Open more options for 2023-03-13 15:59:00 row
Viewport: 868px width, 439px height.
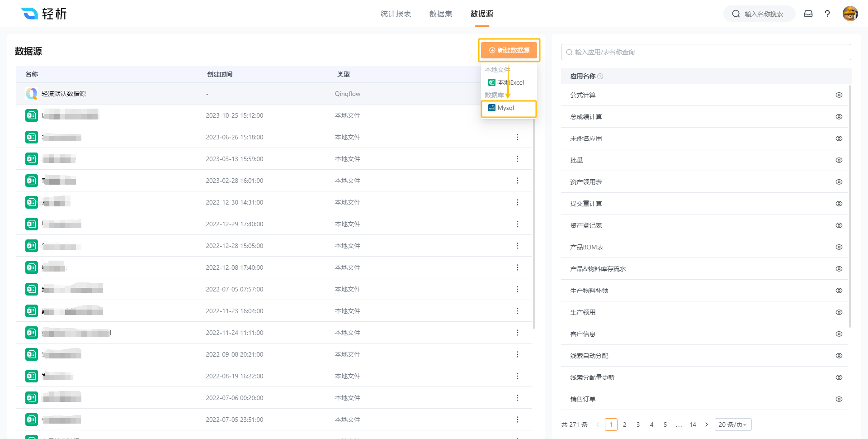[518, 159]
